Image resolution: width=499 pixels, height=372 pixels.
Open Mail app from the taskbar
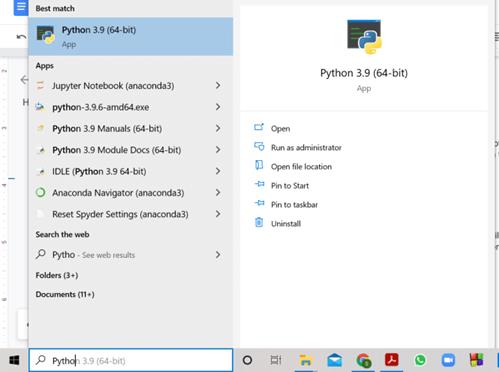point(335,360)
